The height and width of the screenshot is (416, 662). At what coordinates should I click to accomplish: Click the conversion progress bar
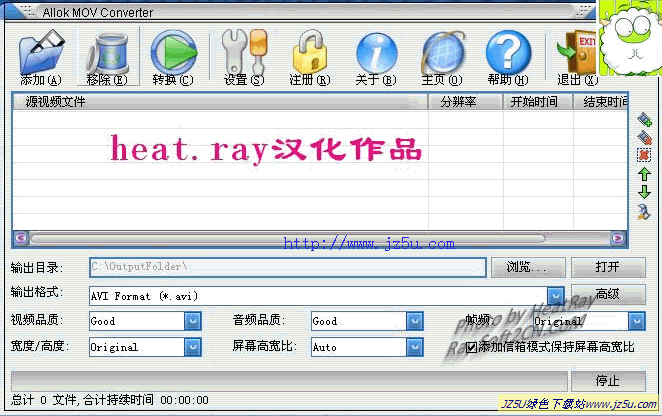289,381
